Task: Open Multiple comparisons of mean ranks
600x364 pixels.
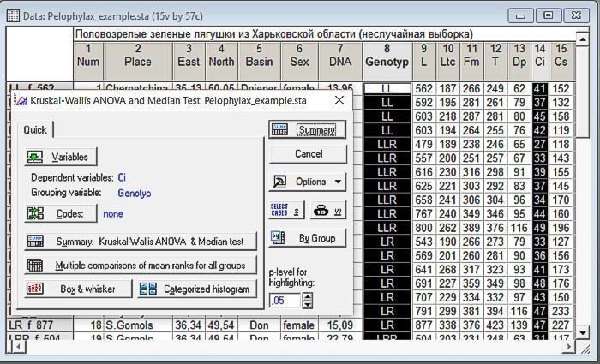Action: [x=140, y=266]
